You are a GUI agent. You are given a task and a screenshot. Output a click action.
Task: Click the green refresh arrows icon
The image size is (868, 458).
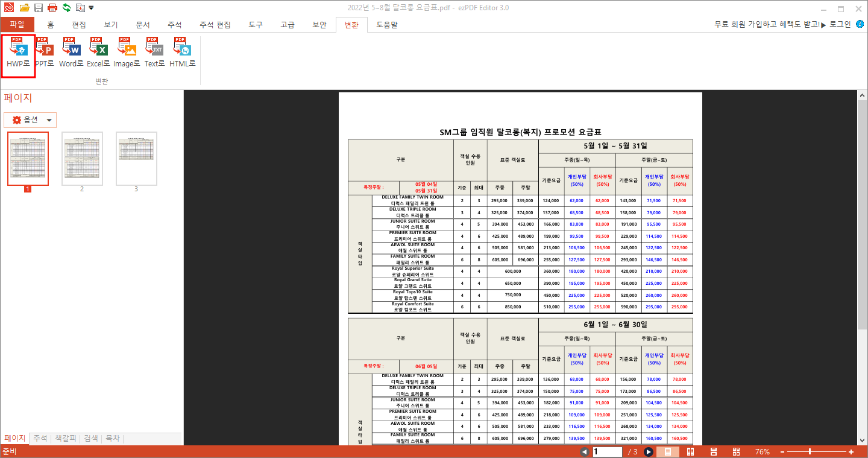point(66,8)
